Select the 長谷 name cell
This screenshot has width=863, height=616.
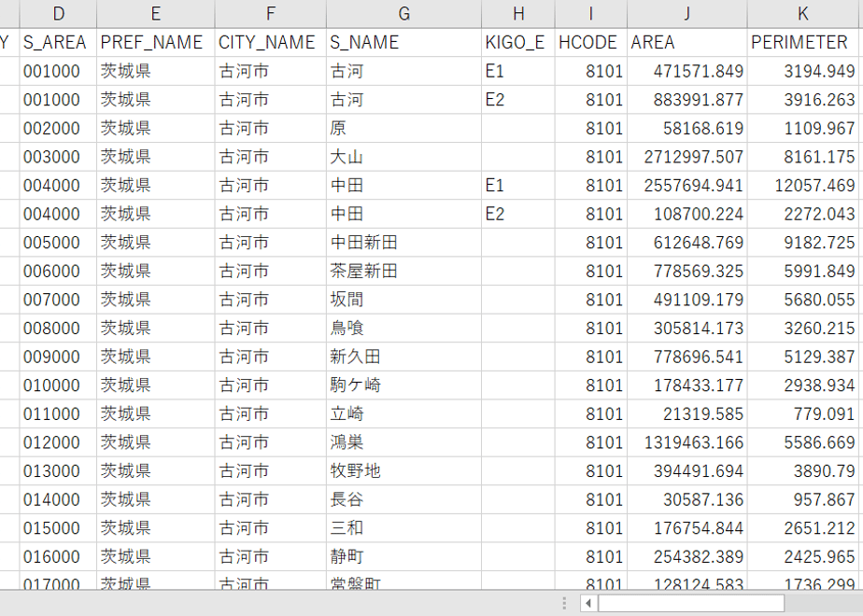pyautogui.click(x=404, y=500)
